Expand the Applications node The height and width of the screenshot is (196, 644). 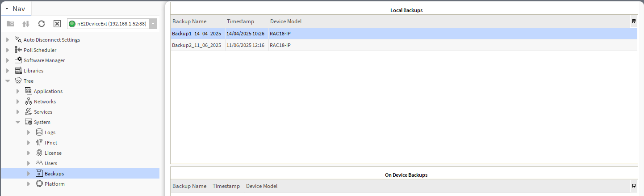[18, 91]
